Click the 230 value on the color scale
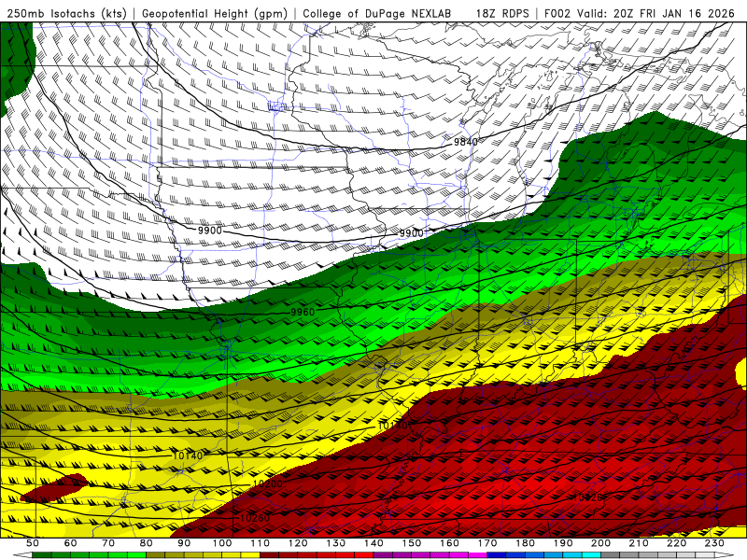This screenshot has width=747, height=560. point(714,543)
